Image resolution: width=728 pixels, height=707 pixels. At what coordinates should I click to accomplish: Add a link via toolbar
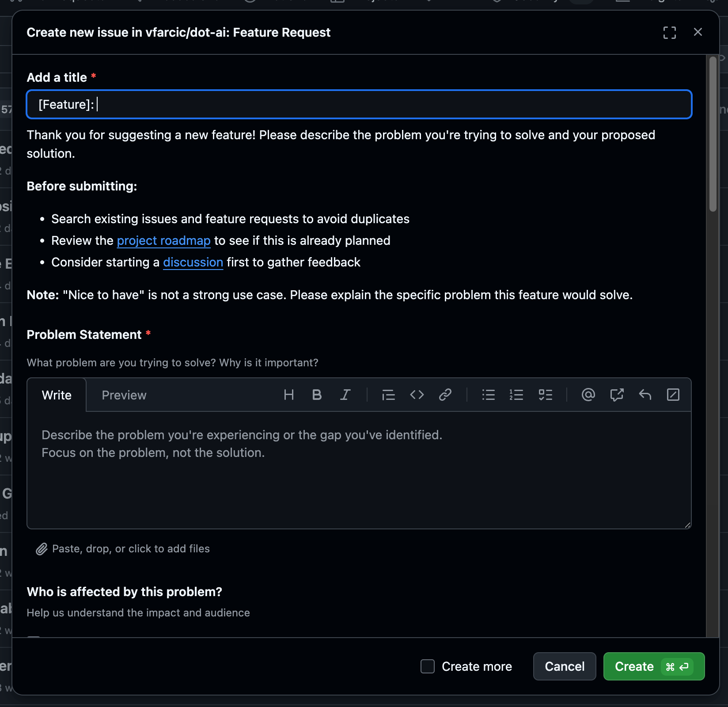pyautogui.click(x=445, y=395)
